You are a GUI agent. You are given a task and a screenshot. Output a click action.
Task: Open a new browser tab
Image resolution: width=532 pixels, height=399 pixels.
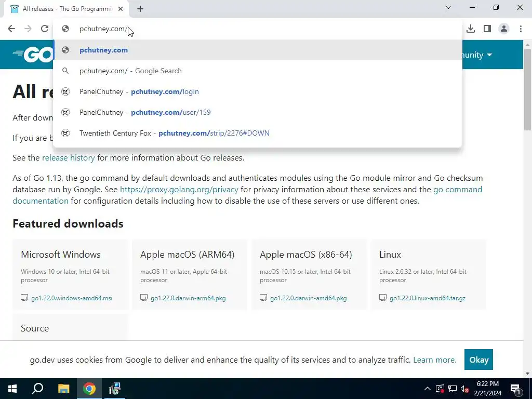click(140, 9)
